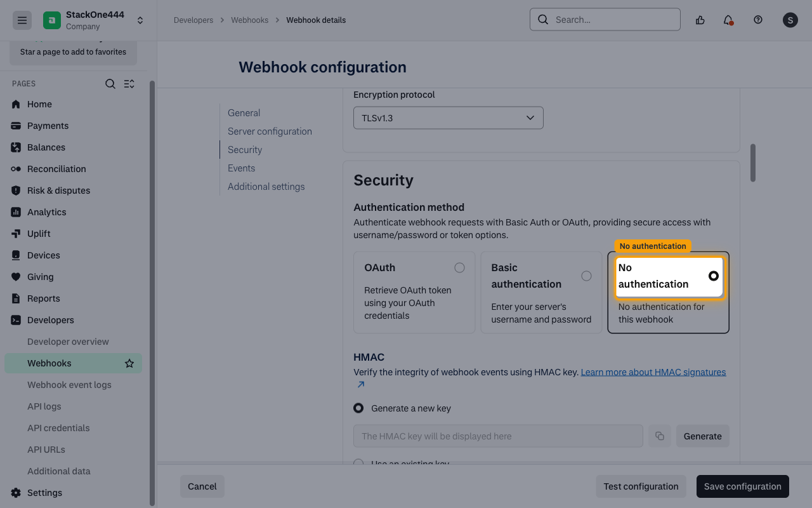This screenshot has height=508, width=812.
Task: Click the Balances icon in sidebar
Action: click(x=16, y=147)
